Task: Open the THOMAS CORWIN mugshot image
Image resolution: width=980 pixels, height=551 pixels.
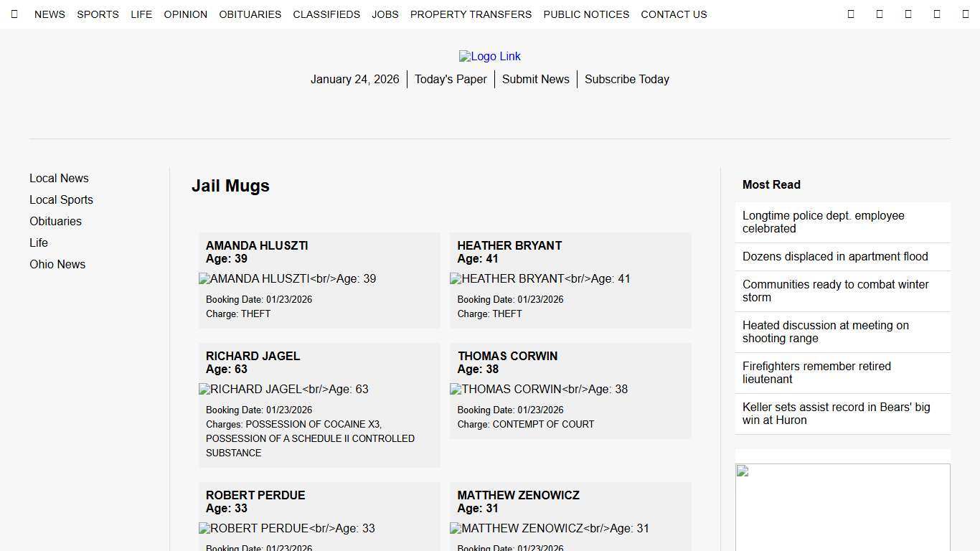Action: click(539, 389)
